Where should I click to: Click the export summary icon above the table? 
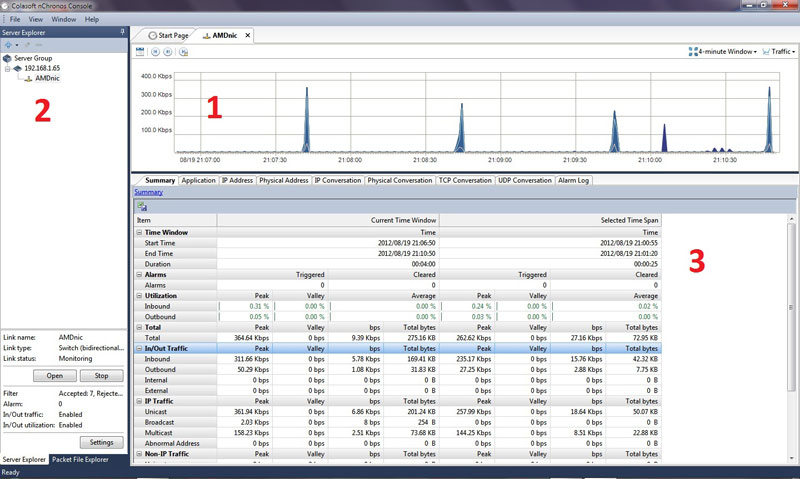[142, 207]
